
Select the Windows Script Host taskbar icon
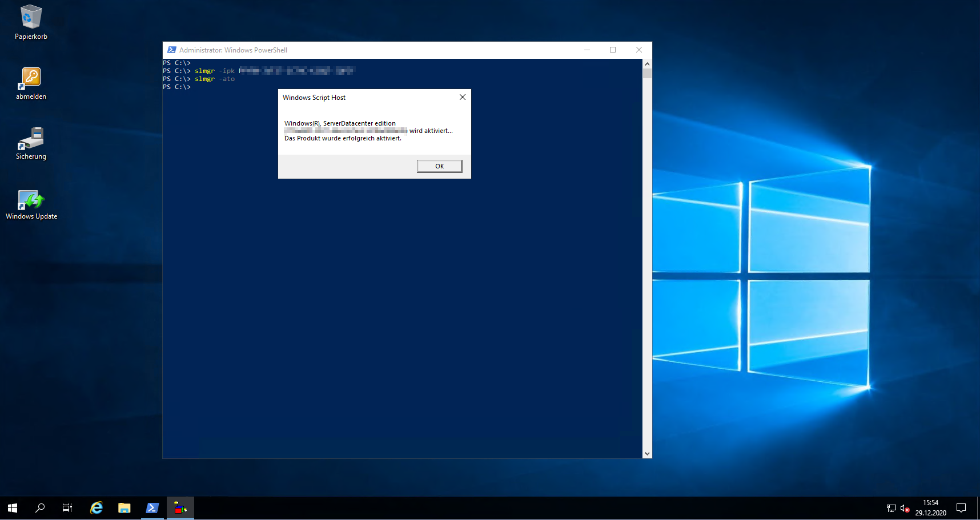coord(180,508)
